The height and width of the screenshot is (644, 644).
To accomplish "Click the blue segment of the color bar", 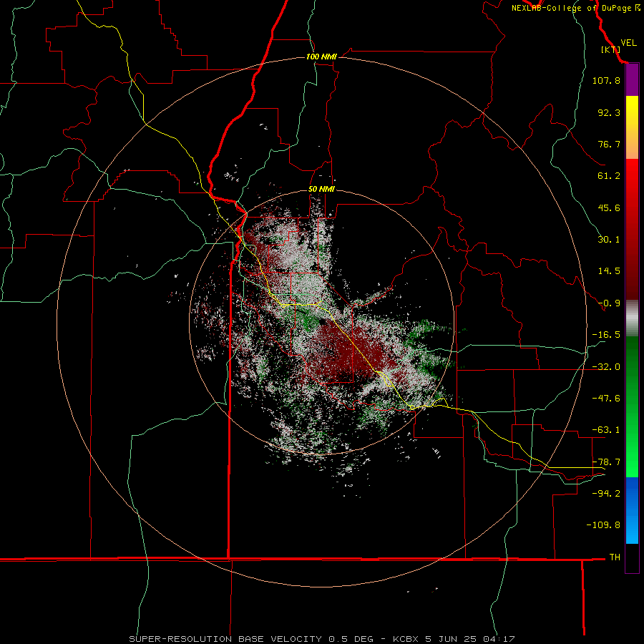I will point(632,510).
